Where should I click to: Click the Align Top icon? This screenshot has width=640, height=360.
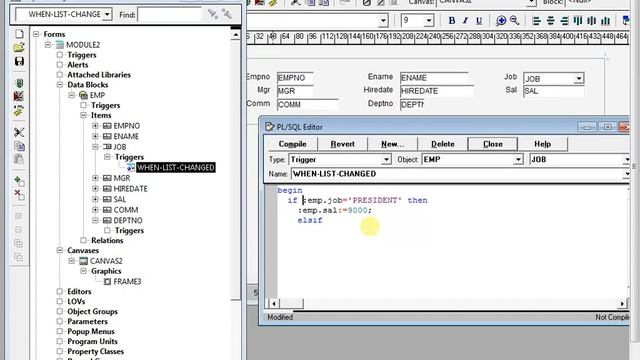[x=578, y=20]
